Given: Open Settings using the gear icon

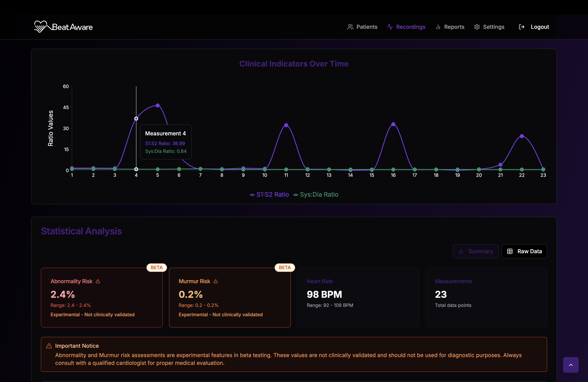Looking at the screenshot, I should point(477,27).
